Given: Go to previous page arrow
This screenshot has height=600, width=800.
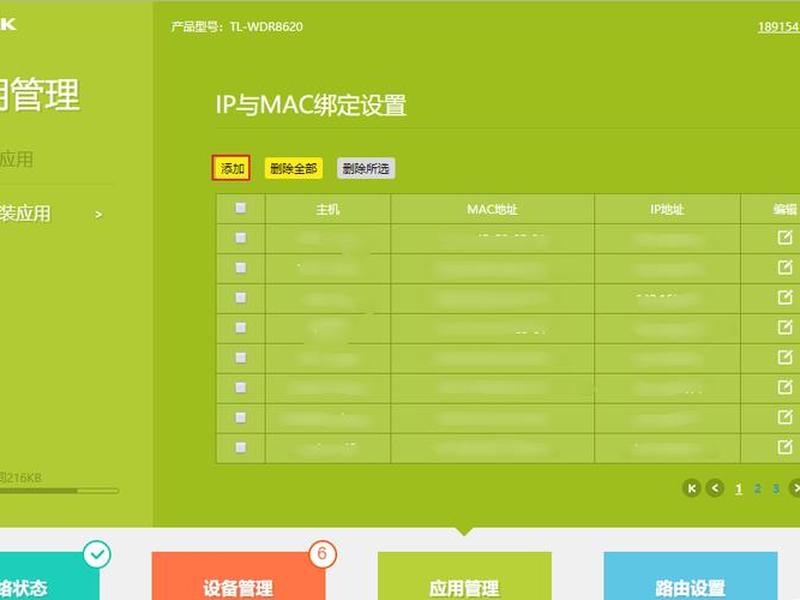Looking at the screenshot, I should [715, 488].
